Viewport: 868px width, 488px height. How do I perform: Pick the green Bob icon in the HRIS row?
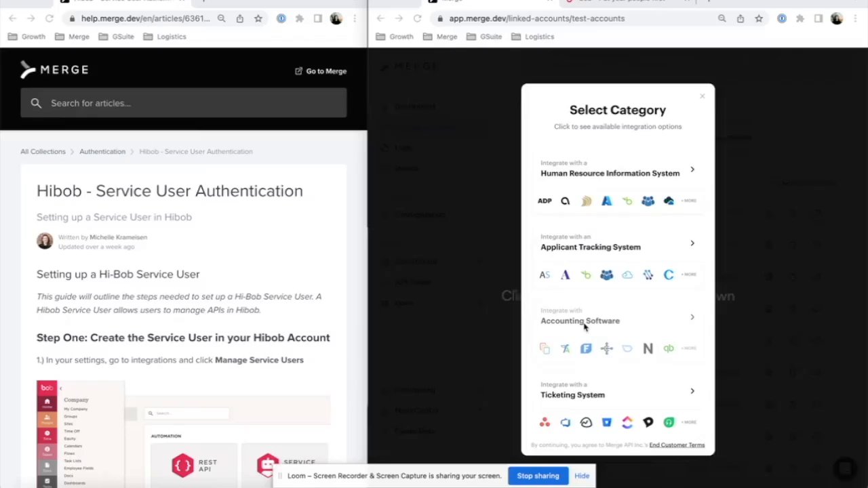click(627, 201)
